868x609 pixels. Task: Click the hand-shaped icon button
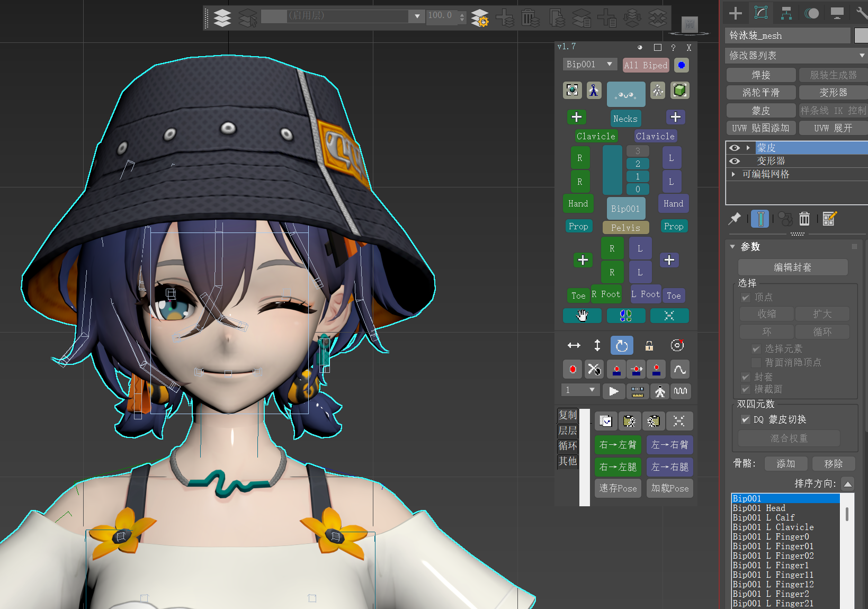pyautogui.click(x=582, y=316)
